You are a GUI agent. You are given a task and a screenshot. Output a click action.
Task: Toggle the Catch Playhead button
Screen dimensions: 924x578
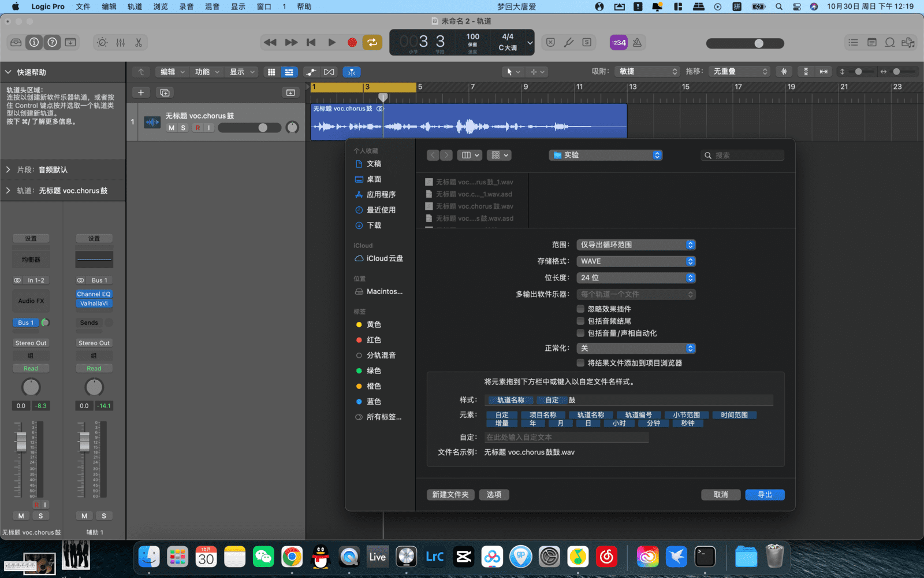(x=352, y=72)
